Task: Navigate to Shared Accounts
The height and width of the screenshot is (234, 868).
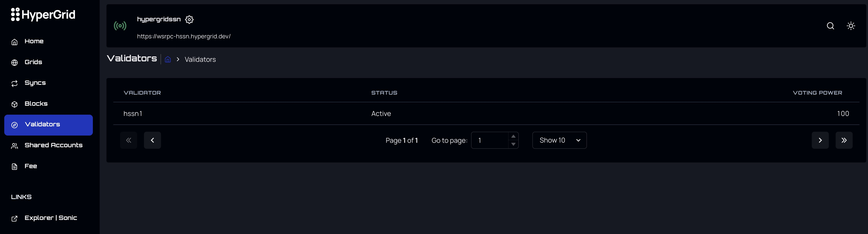Action: (x=53, y=145)
